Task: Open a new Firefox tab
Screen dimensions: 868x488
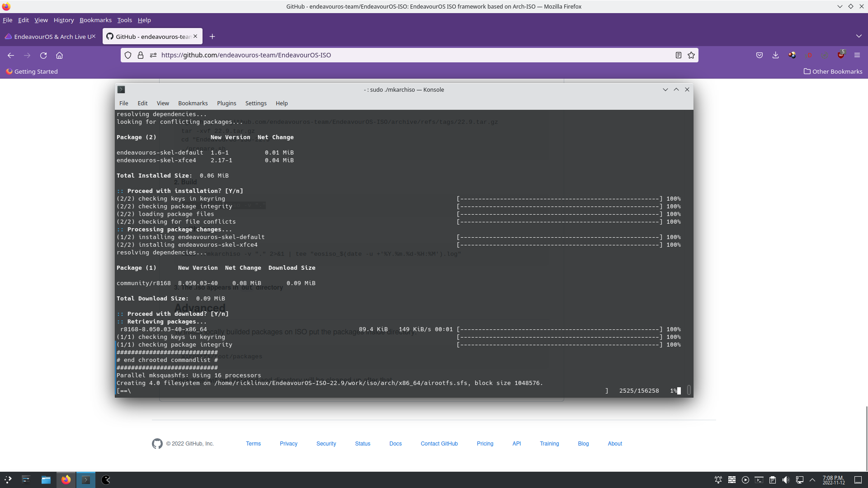Action: (x=212, y=37)
